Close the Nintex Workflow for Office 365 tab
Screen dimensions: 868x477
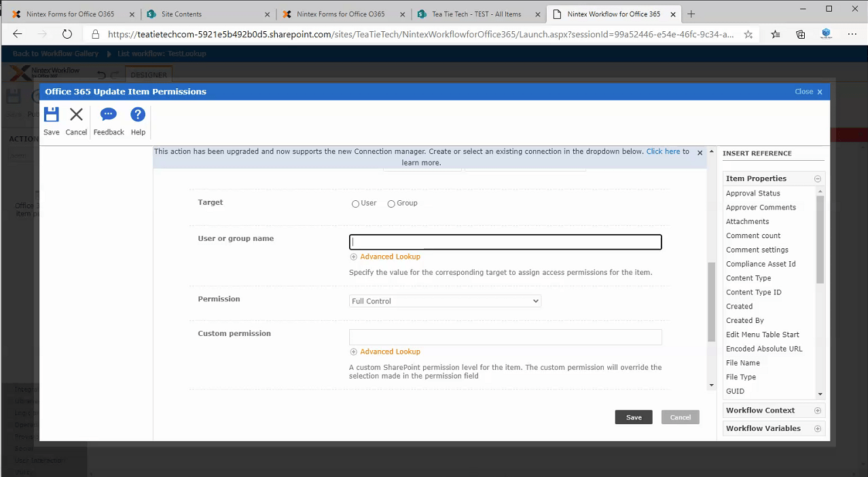672,14
